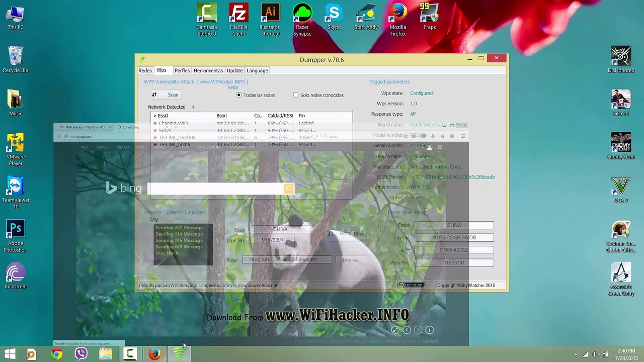Select the SHIVA row in network list
Screen dimensions: 644x362
coord(252,130)
